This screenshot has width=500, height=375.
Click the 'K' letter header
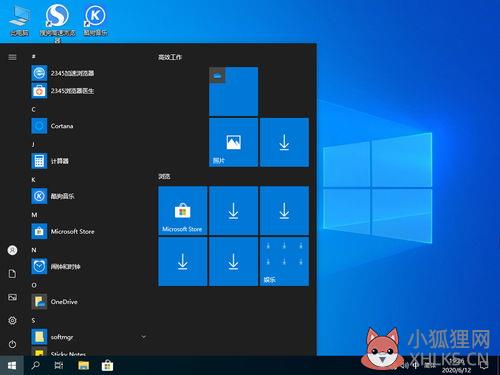coord(33,180)
